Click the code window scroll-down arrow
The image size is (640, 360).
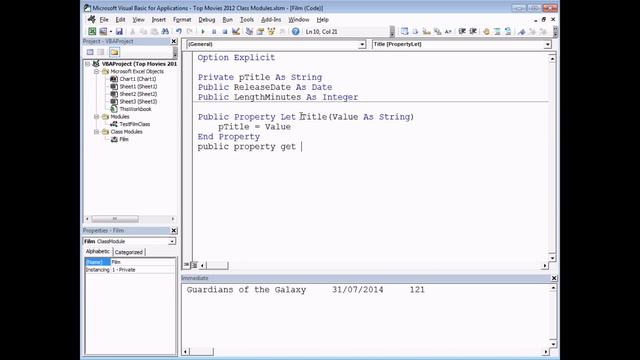coord(552,258)
